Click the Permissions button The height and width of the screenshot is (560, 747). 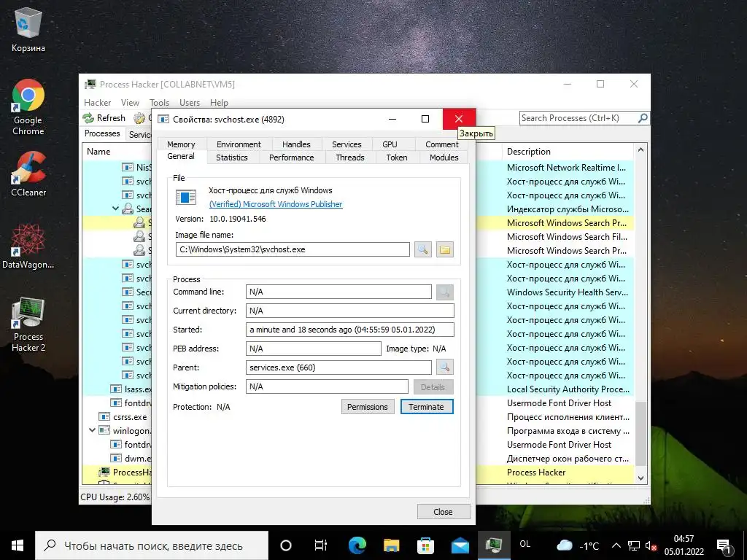click(x=368, y=407)
